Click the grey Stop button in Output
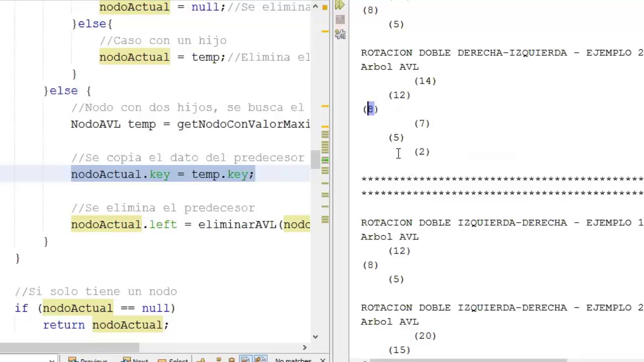 click(340, 19)
